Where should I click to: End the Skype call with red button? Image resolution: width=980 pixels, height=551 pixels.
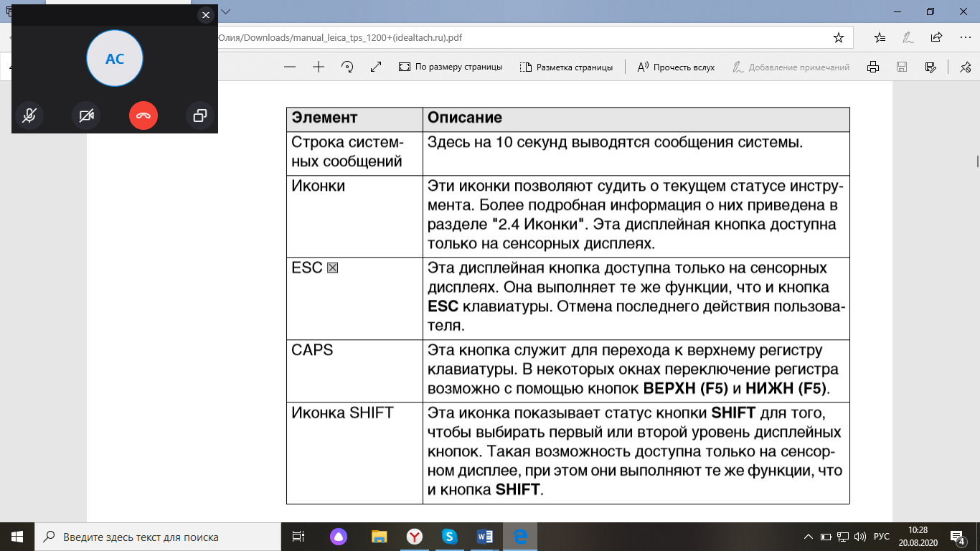tap(143, 116)
